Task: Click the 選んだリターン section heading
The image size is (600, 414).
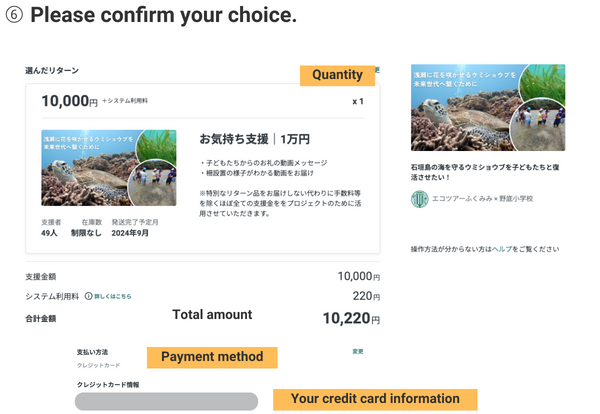Action: [52, 71]
